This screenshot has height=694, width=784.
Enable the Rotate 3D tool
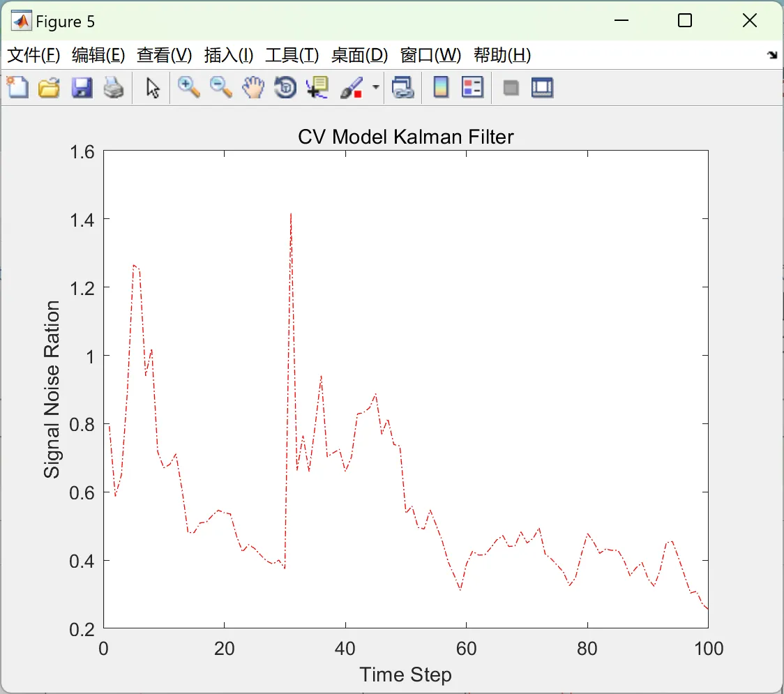point(285,87)
